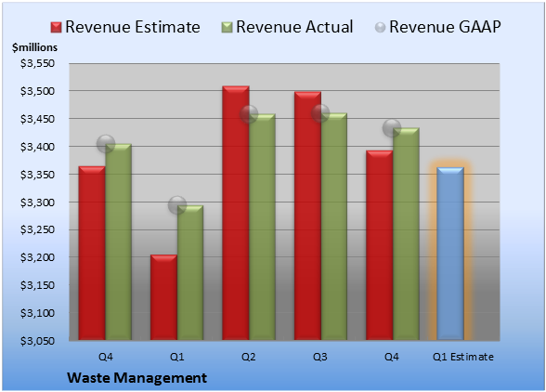Click the 'Waste Management' chart title

137,378
